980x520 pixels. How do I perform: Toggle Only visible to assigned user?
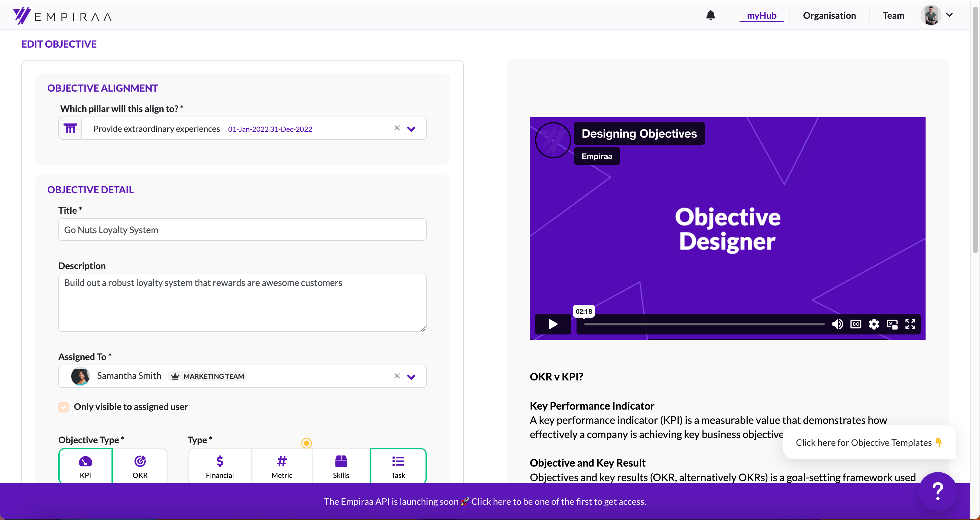(x=64, y=407)
